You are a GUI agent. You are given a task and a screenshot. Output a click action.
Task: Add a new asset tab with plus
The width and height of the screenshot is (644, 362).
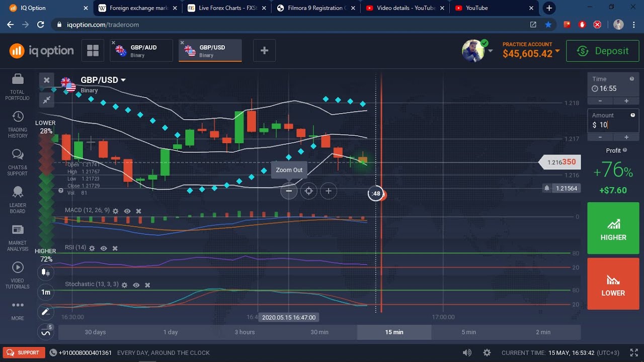coord(264,50)
